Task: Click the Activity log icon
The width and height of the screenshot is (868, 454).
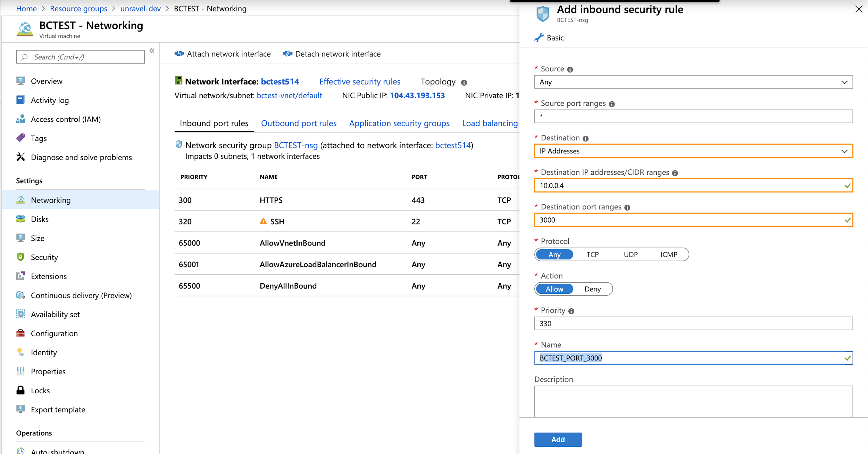Action: tap(20, 100)
